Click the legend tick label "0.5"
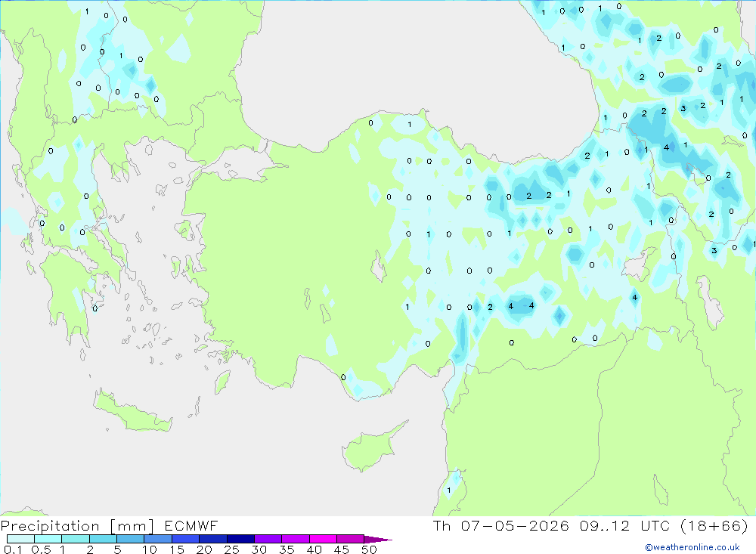 [41, 549]
